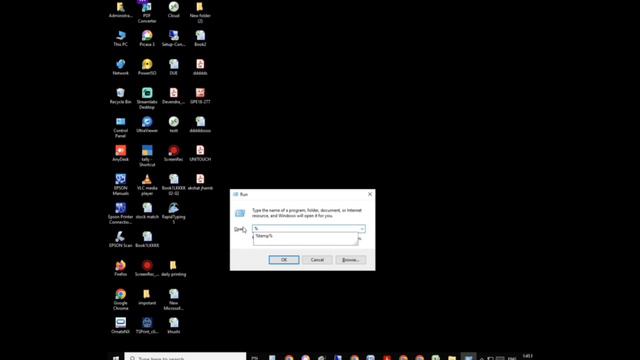
Task: Select the AnyDesk desktop icon
Action: coord(120,153)
